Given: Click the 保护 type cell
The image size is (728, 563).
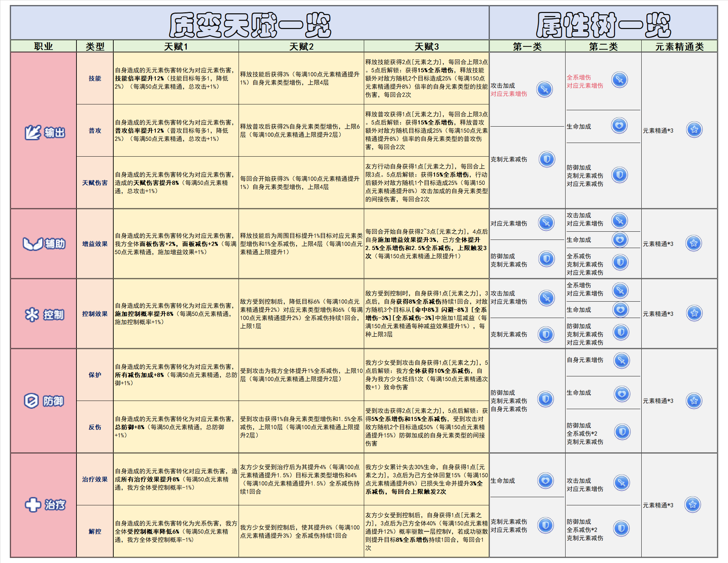Looking at the screenshot, I should (x=95, y=375).
